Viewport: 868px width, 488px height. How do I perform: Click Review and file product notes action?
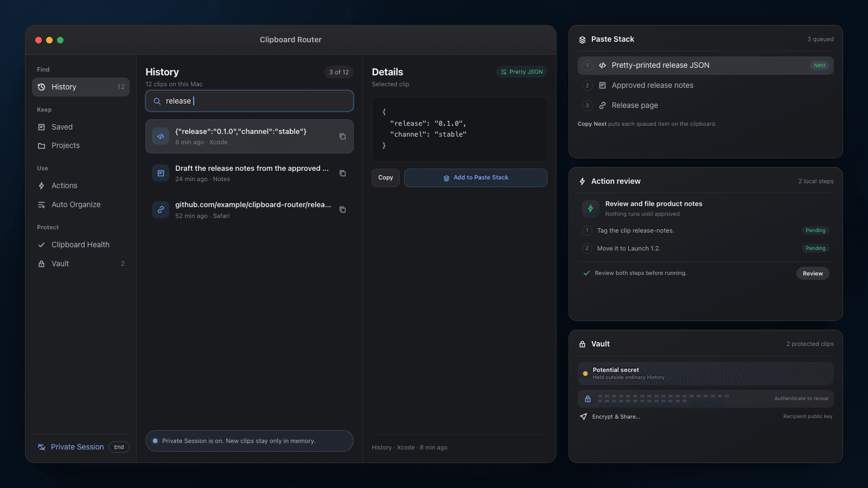(x=706, y=208)
